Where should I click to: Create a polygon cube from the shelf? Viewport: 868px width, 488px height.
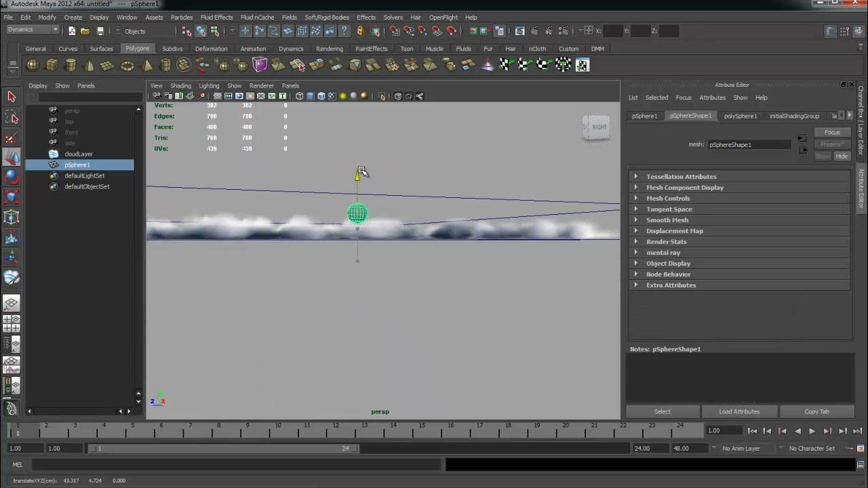(52, 65)
